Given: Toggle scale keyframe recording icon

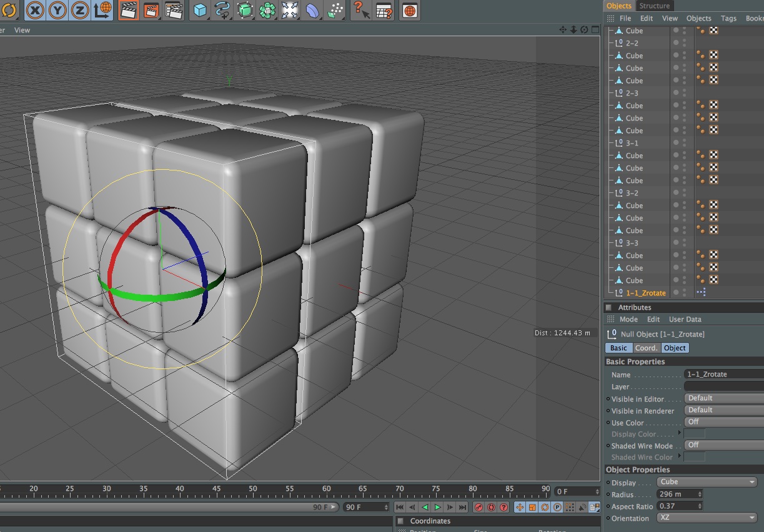Looking at the screenshot, I should click(532, 507).
